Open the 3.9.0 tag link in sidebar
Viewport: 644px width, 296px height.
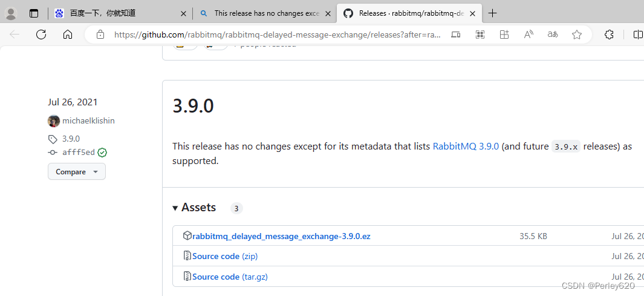click(71, 139)
